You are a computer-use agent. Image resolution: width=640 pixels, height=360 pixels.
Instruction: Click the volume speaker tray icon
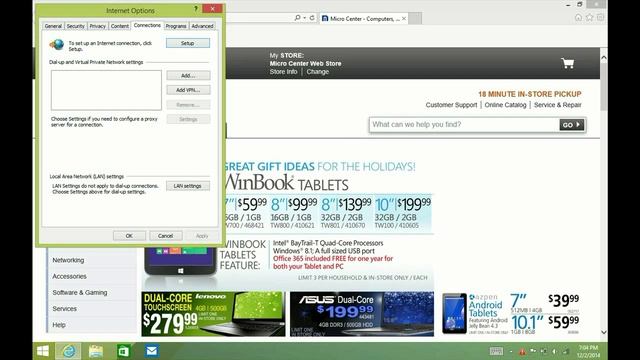click(555, 351)
